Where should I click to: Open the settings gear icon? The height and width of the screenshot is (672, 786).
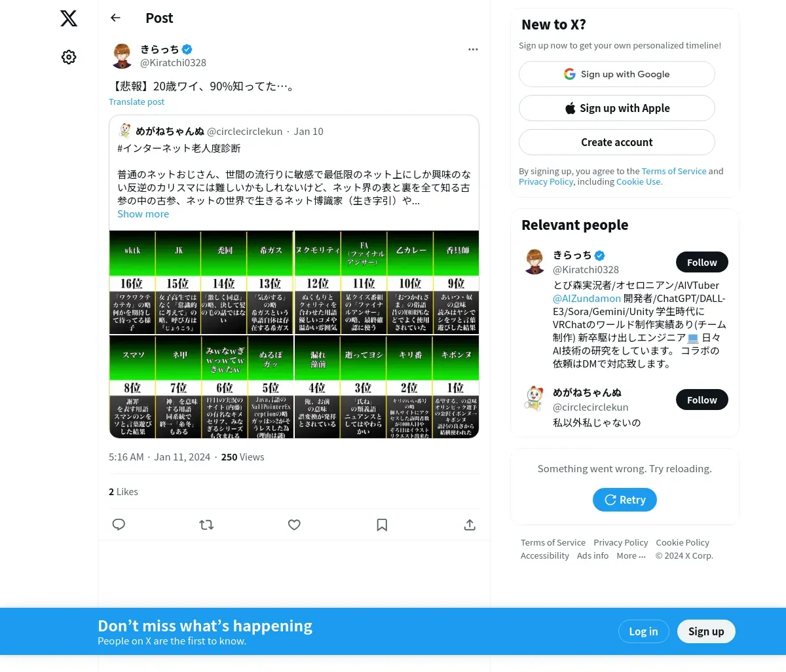69,57
